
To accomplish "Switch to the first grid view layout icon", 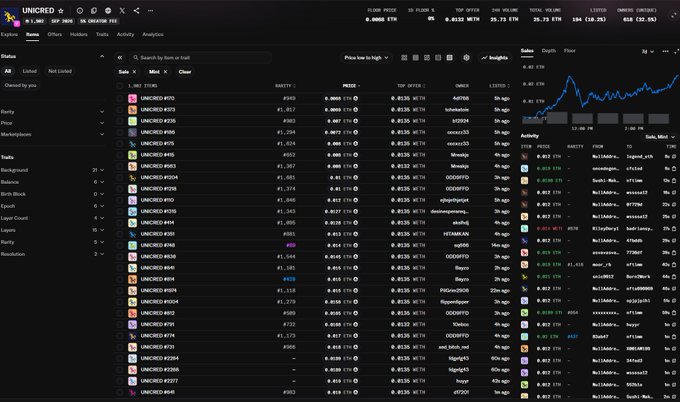I will pos(404,58).
